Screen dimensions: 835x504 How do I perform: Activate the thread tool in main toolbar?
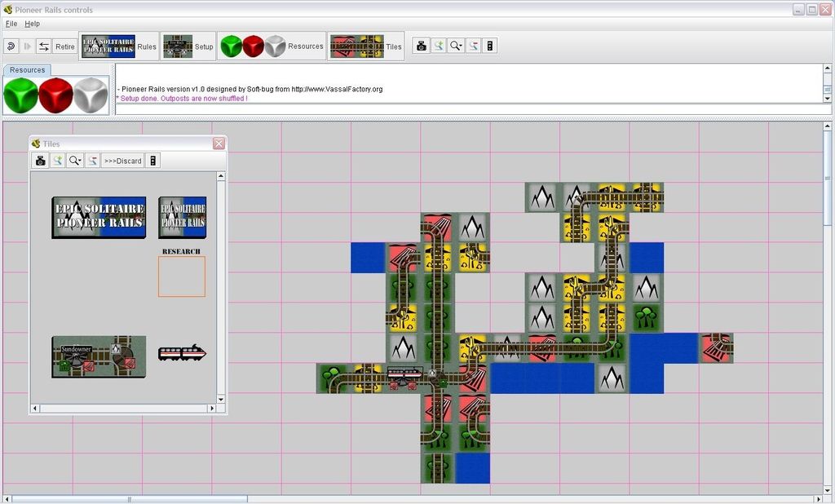point(474,46)
